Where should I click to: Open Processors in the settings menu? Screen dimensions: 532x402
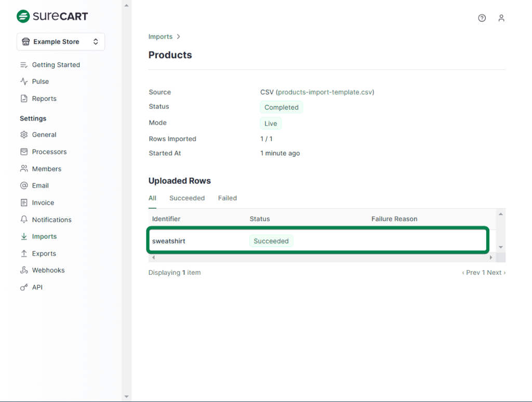pos(49,152)
